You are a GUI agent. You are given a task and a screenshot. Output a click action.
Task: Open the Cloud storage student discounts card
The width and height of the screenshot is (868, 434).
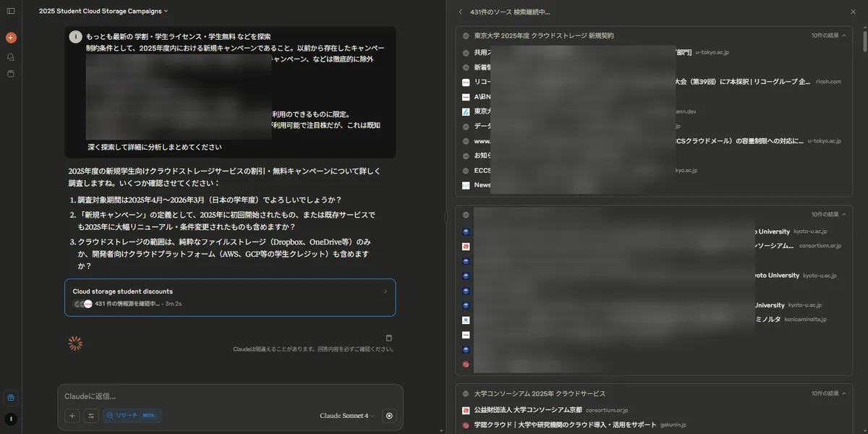coord(230,297)
